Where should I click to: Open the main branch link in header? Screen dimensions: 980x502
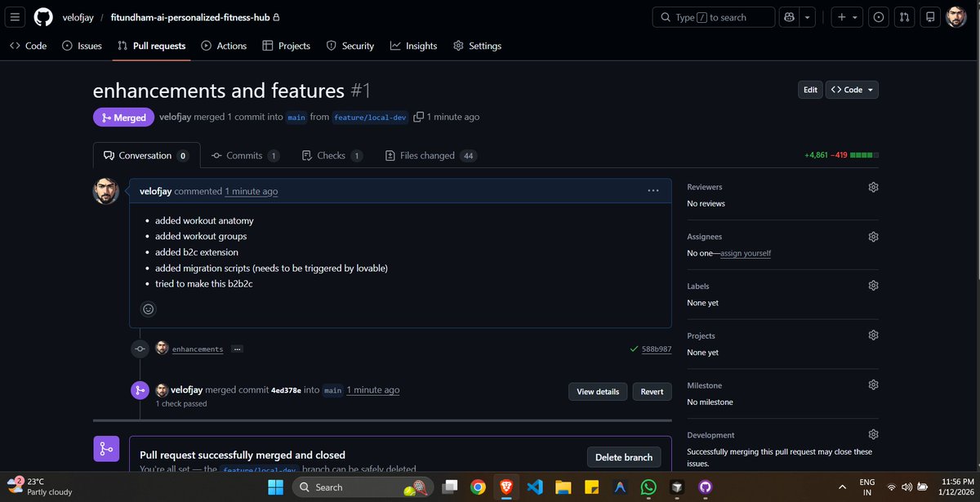296,118
